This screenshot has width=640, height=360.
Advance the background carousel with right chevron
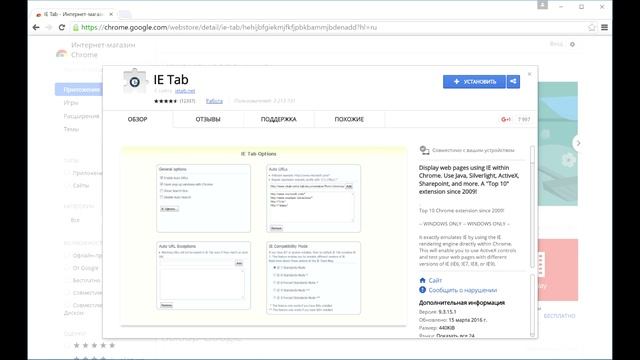(578, 143)
